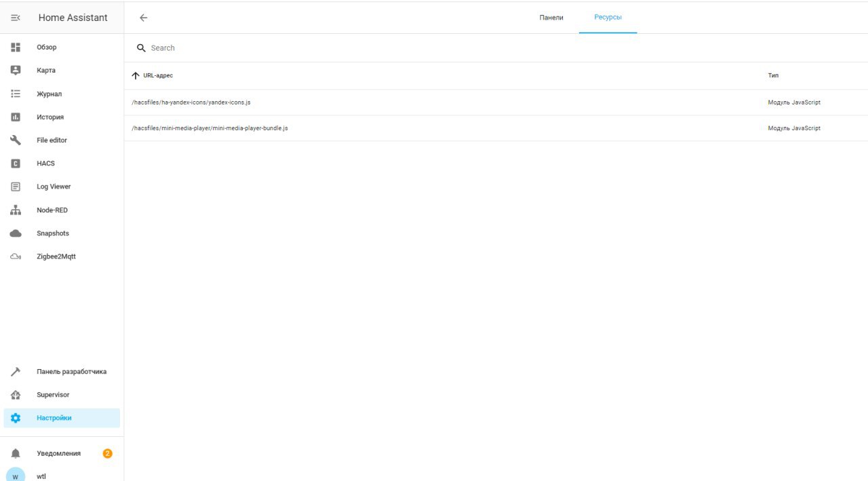The width and height of the screenshot is (868, 481).
Task: Open the mini-media-player-bundle.js resource row
Action: (496, 128)
